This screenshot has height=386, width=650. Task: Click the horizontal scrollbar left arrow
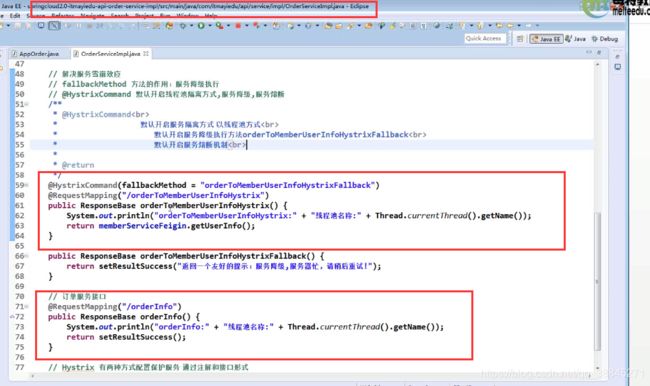tap(32, 376)
